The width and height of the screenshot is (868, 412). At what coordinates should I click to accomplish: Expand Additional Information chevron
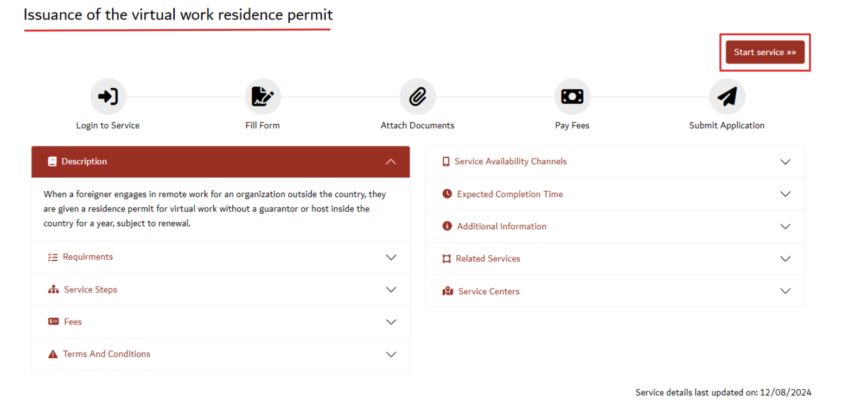point(785,226)
